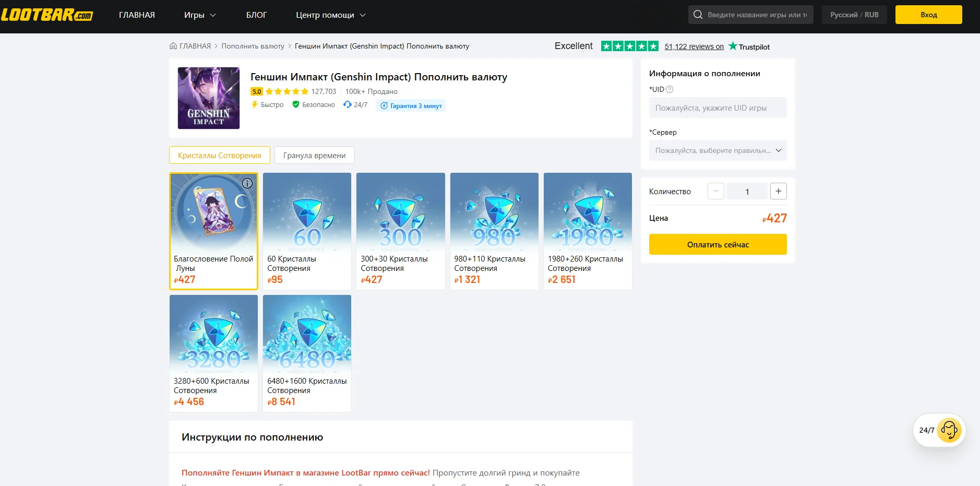Image resolution: width=980 pixels, height=486 pixels.
Task: Click the red Пополняйте Геншин Импакт text
Action: tap(306, 472)
